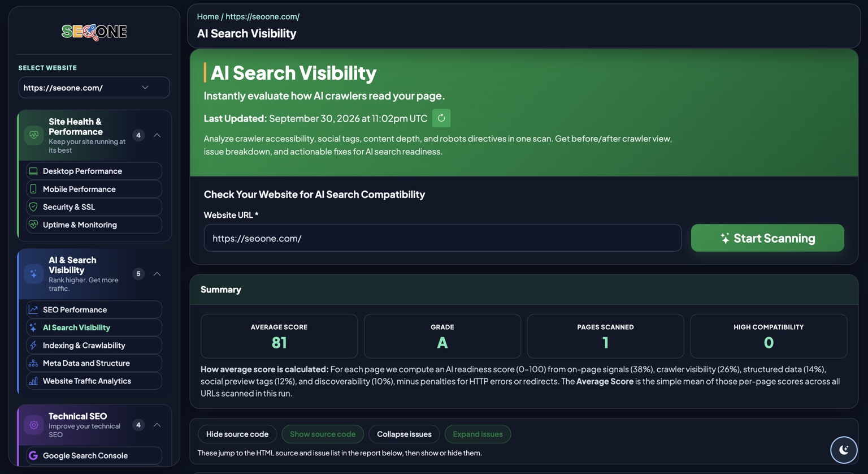Click the Desktop Performance monitor icon
Viewport: 868px width, 474px height.
(33, 171)
